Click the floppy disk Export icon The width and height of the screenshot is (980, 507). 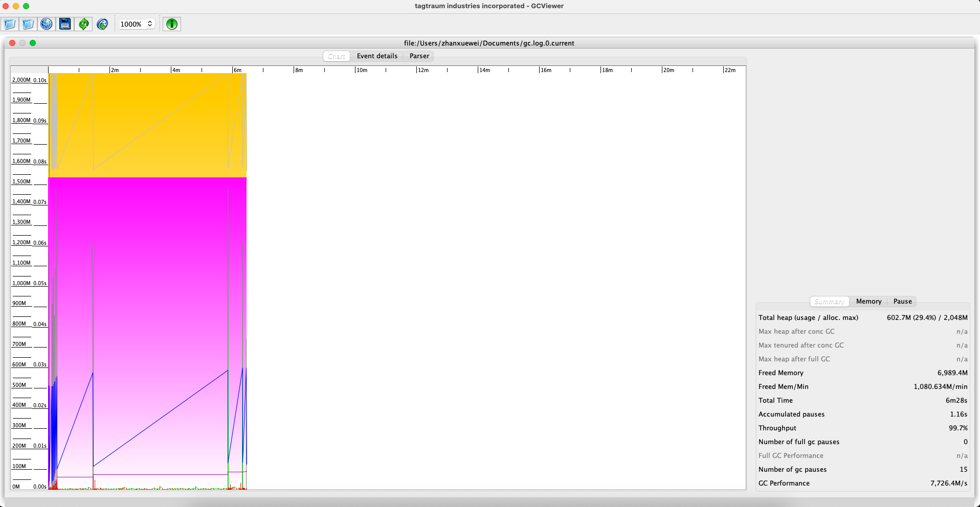tap(65, 24)
